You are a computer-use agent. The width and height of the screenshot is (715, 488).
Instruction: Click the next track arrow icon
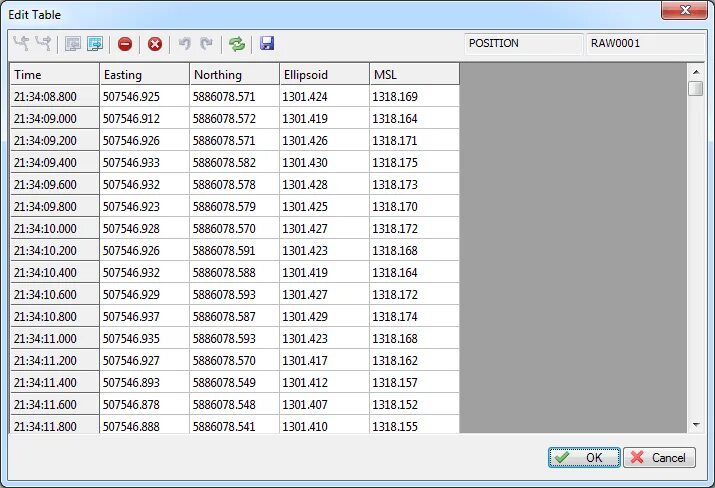pyautogui.click(x=43, y=44)
